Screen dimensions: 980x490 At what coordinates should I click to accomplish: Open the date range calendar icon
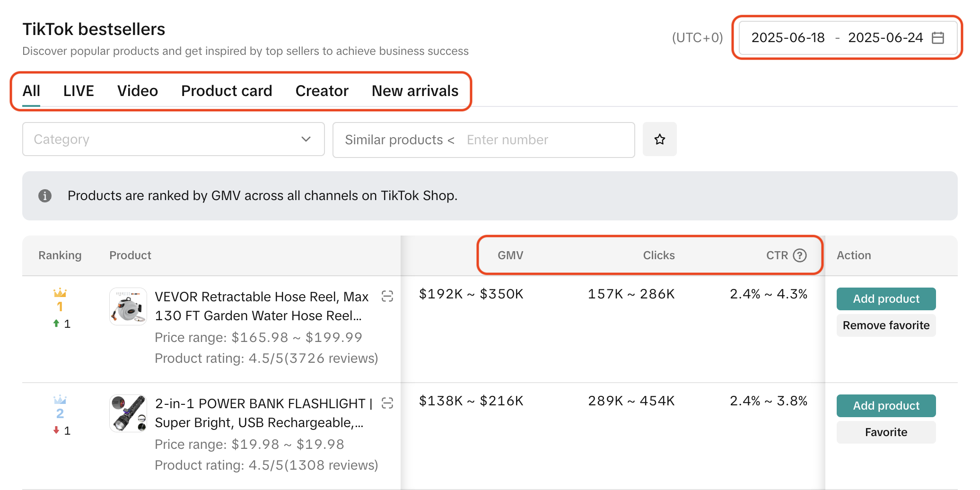pyautogui.click(x=937, y=38)
